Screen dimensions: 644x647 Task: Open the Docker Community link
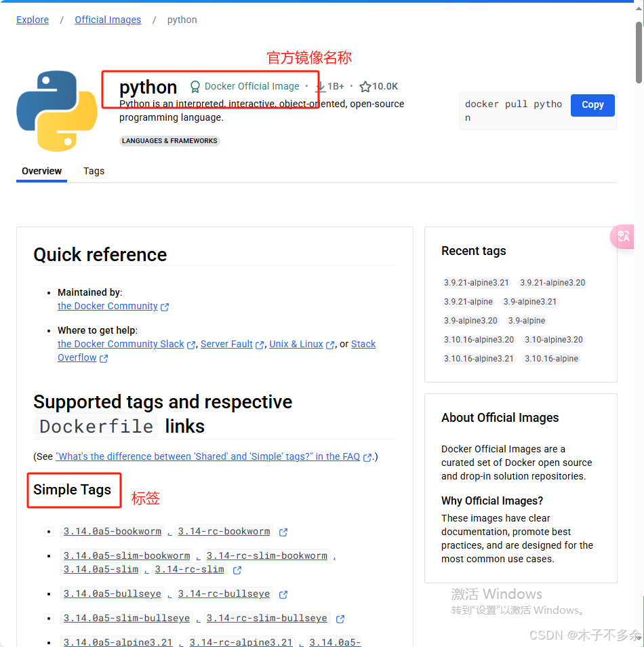108,306
